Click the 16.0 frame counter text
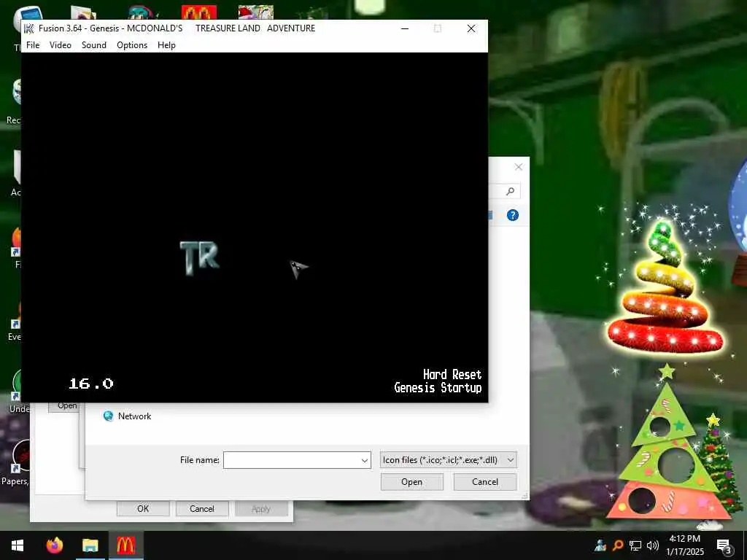The width and height of the screenshot is (747, 560). pos(91,384)
